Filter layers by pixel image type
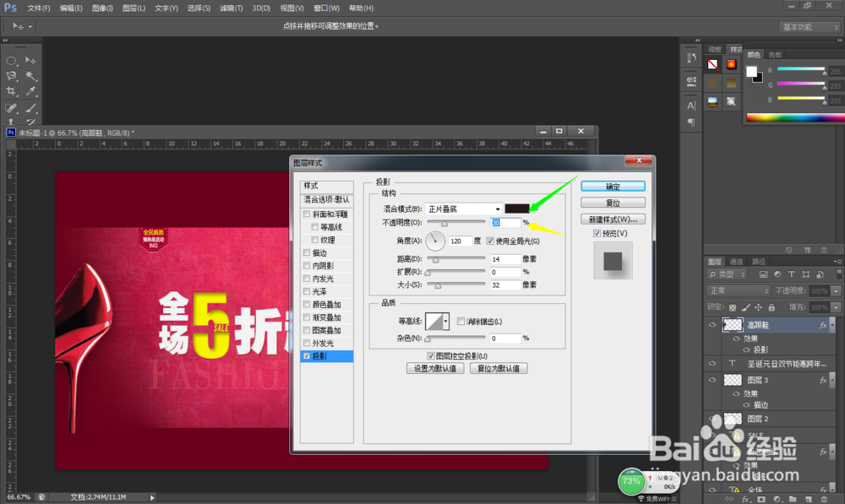Screen dimensions: 845x504 (764, 274)
